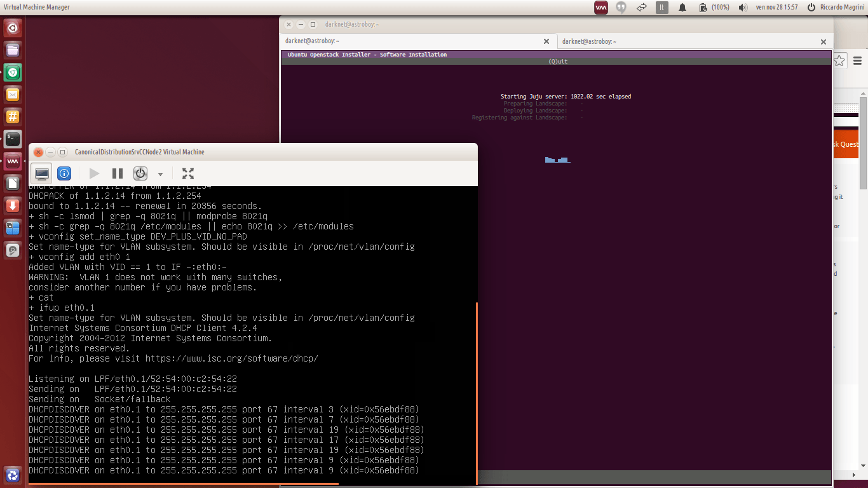Image resolution: width=868 pixels, height=488 pixels.
Task: Click the '+ vconfig add eth0 1' console line
Action: 79,257
